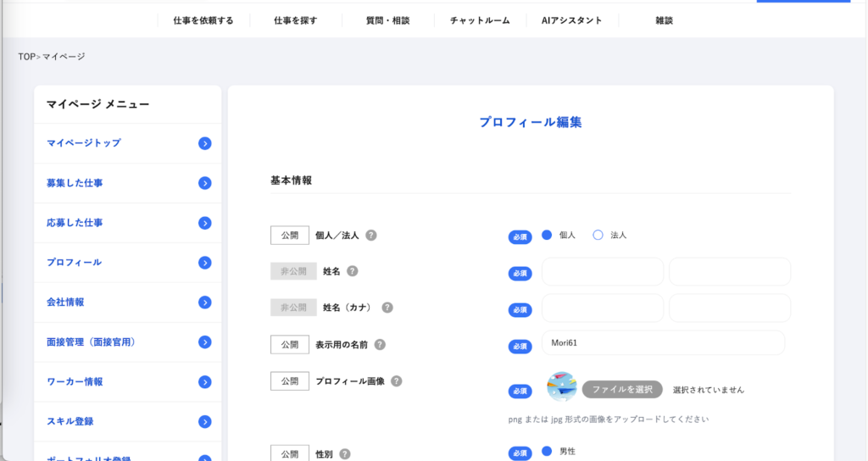Screen dimensions: 868x461
Task: Click help icon next to プロフィール画像
Action: [397, 381]
